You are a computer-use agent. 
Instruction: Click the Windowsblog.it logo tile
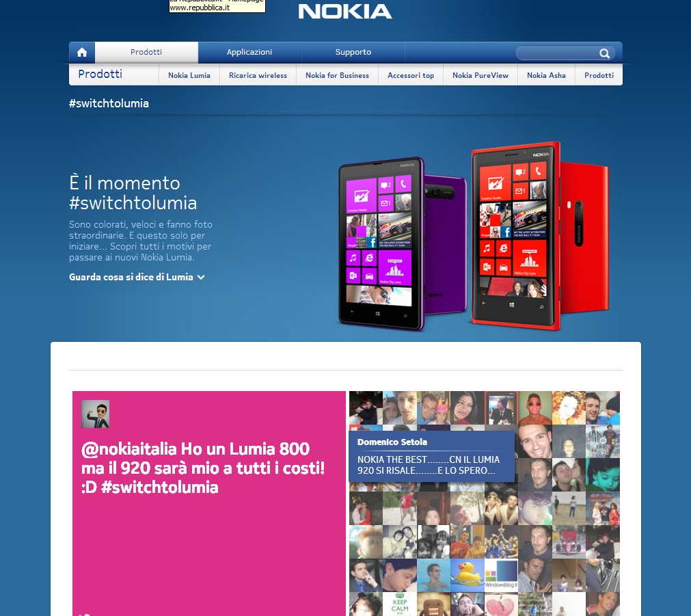point(501,575)
